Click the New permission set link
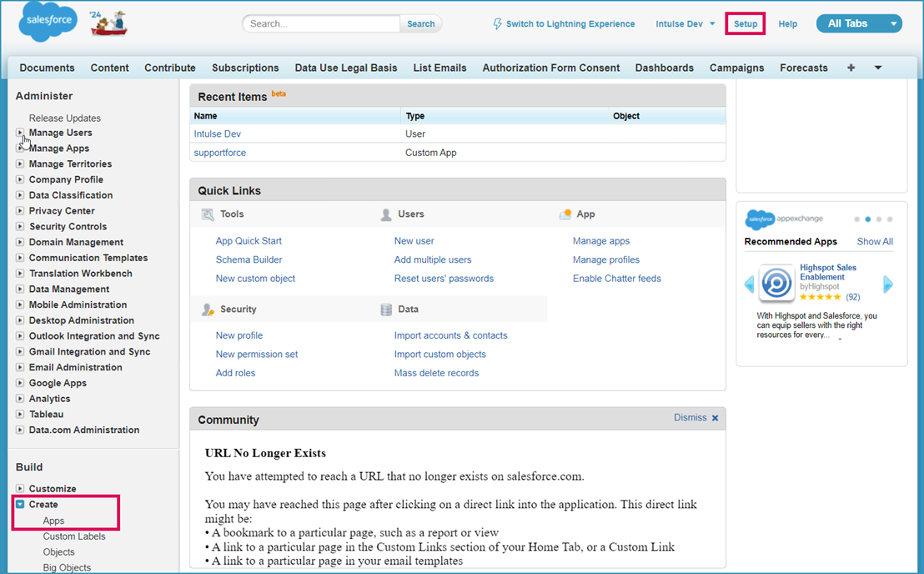This screenshot has width=924, height=574. click(257, 355)
